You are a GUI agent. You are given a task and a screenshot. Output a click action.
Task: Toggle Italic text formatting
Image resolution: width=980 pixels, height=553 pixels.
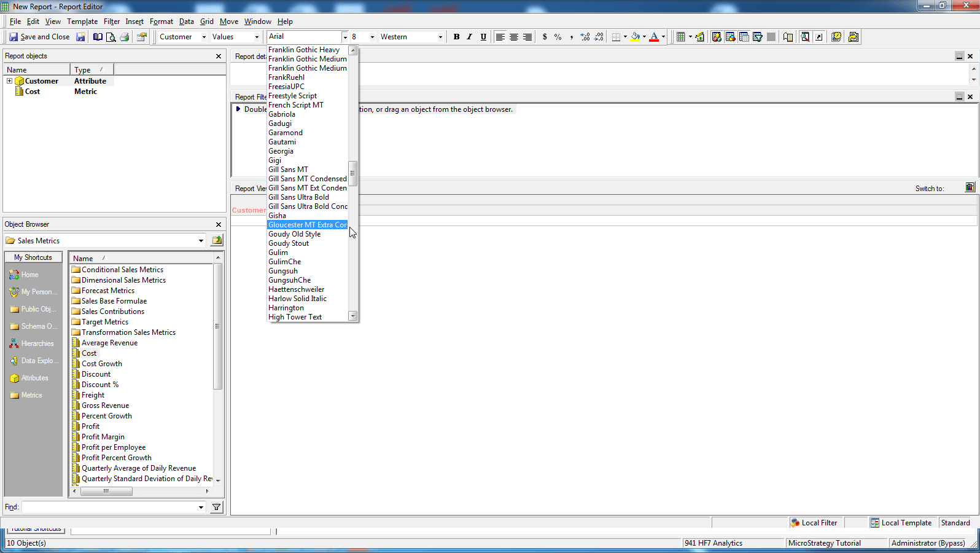click(x=470, y=37)
